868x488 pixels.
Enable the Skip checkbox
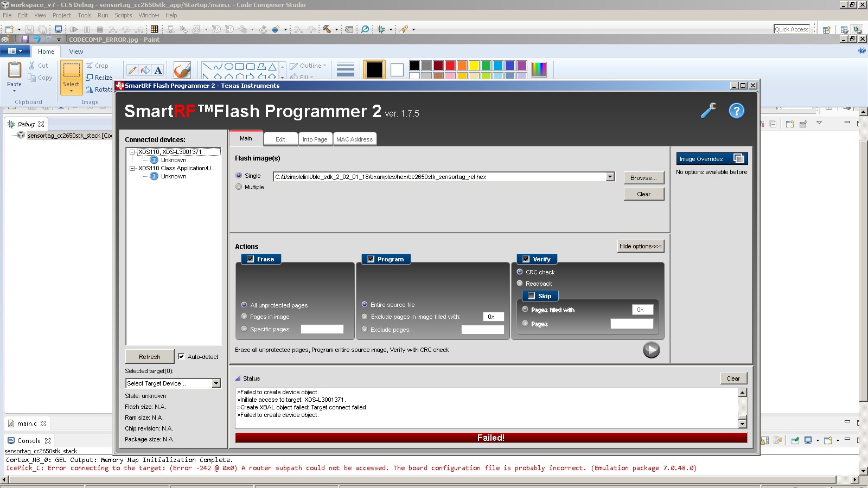coord(531,296)
